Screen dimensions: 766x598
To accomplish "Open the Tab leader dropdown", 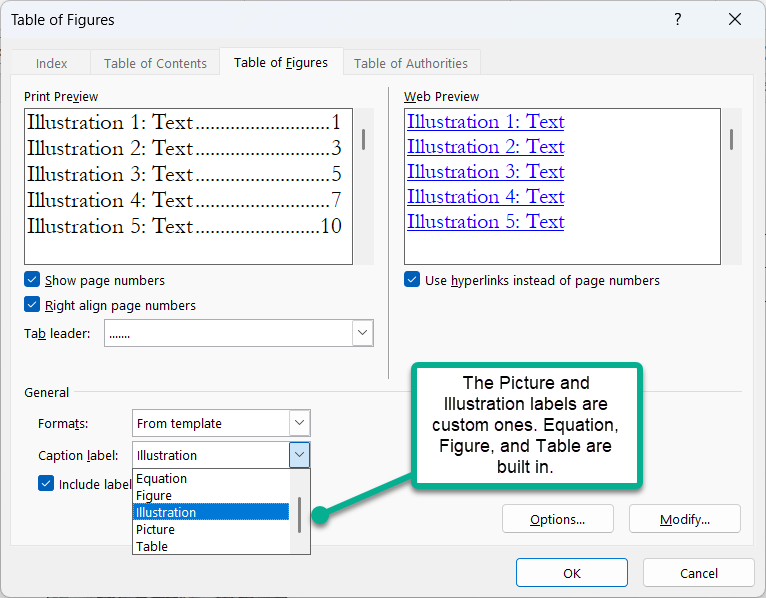I will click(362, 333).
